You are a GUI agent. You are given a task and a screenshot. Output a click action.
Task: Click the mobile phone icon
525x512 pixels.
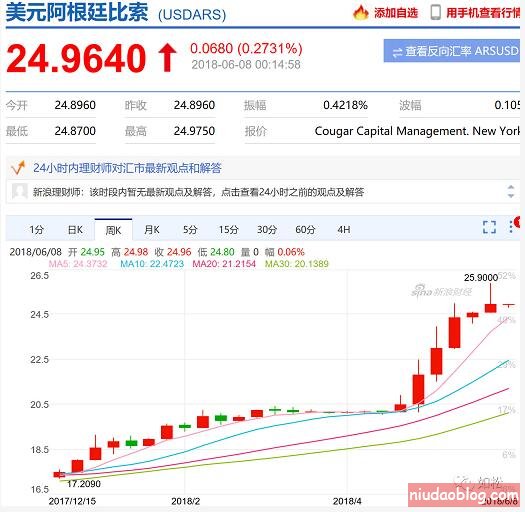coord(435,12)
